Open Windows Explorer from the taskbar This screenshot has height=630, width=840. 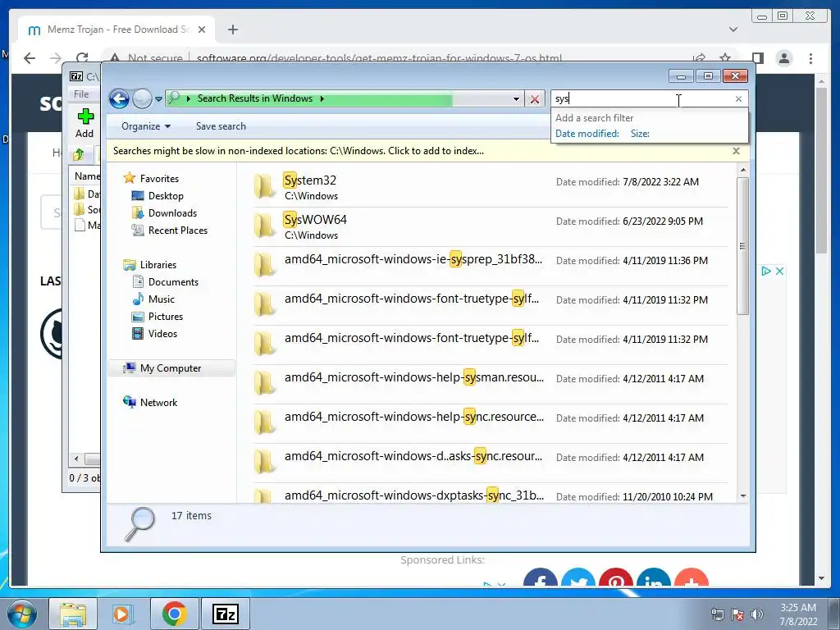point(72,614)
